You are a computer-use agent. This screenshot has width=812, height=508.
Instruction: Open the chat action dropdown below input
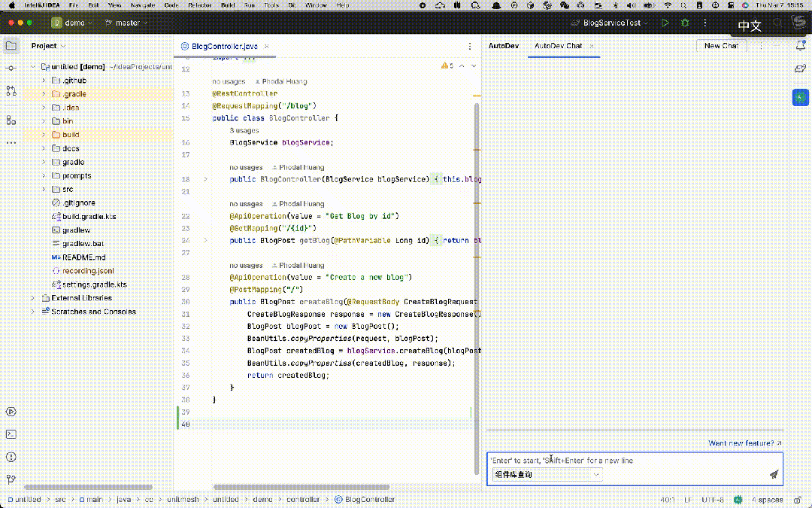coord(547,474)
